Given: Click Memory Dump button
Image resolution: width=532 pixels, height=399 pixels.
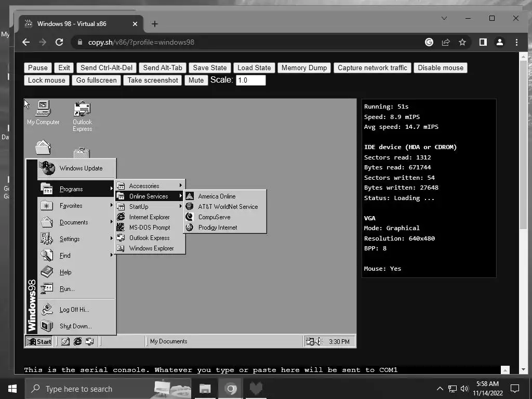Looking at the screenshot, I should (x=304, y=68).
